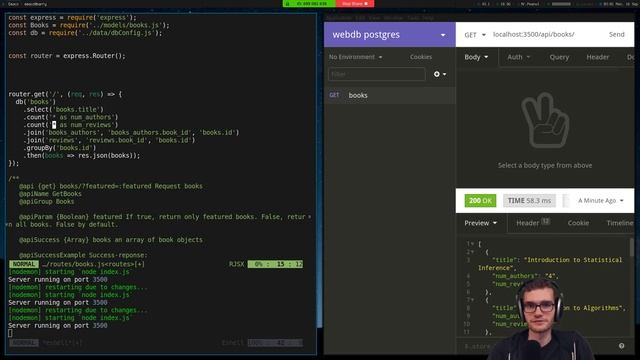Viewport: 640px width, 360px height.
Task: Click the response pane scrollbar
Action: (x=632, y=247)
